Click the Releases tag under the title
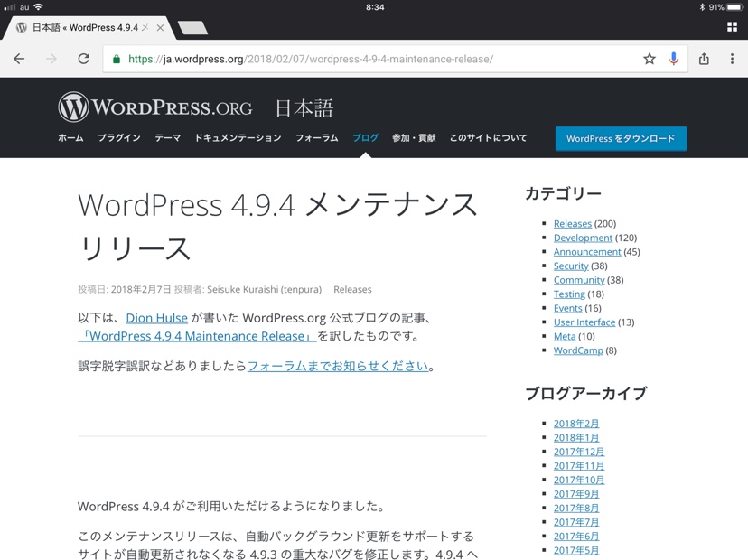This screenshot has width=748, height=560. pyautogui.click(x=352, y=290)
